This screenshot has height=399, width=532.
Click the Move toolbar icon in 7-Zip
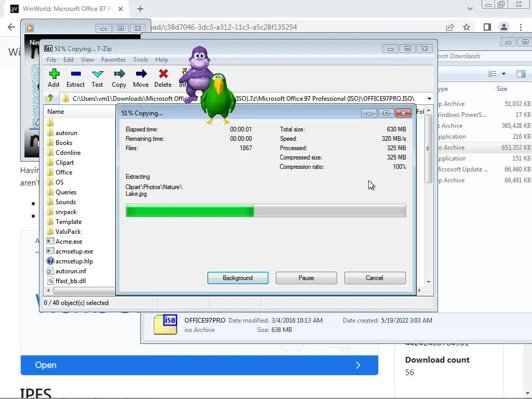click(x=141, y=74)
